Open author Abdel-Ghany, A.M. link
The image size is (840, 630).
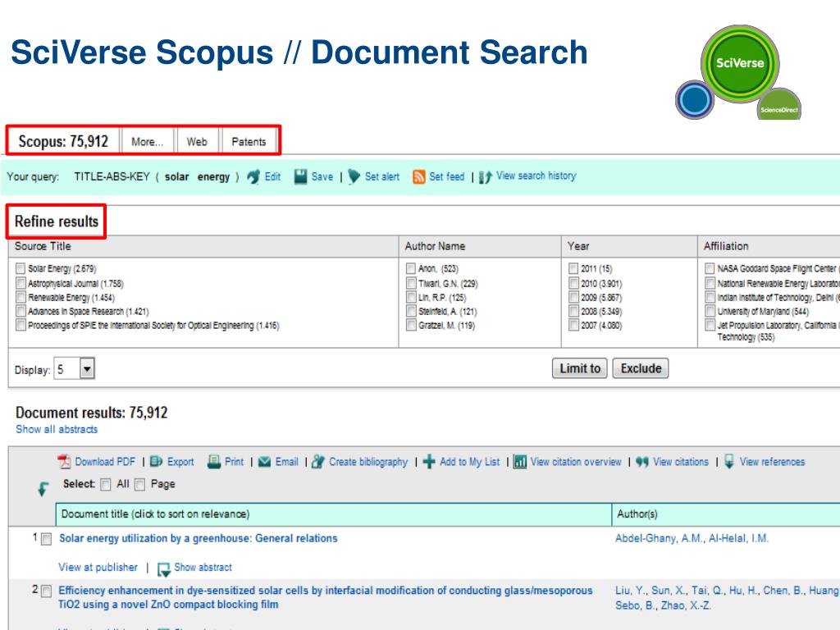[x=660, y=538]
